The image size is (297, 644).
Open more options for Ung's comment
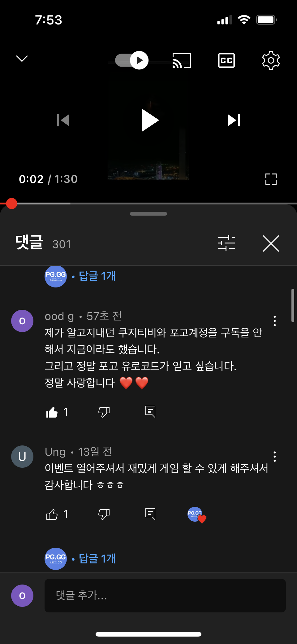(275, 457)
